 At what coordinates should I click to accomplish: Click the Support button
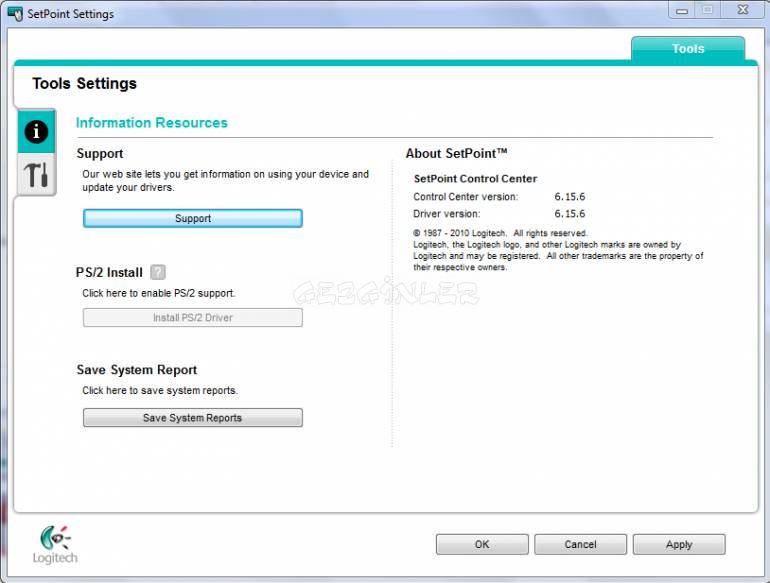[192, 219]
